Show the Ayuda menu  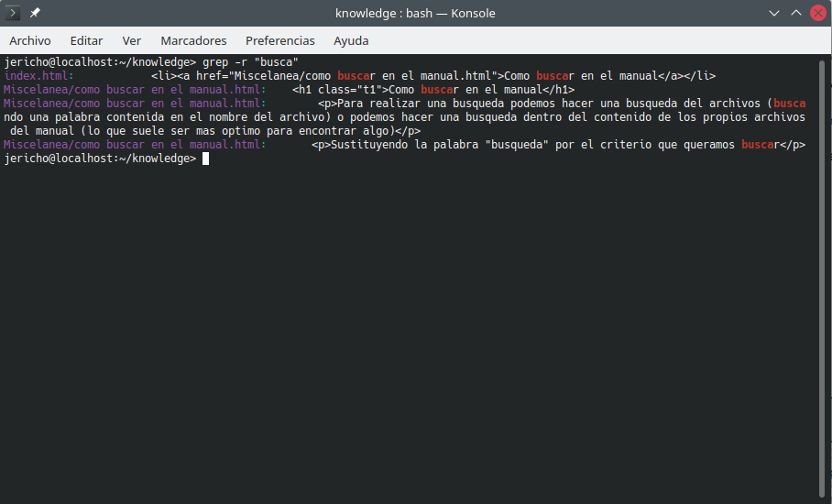pos(351,40)
